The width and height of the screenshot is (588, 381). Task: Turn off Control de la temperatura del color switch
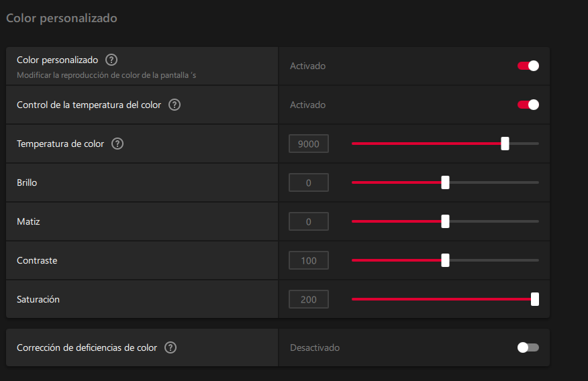click(528, 105)
